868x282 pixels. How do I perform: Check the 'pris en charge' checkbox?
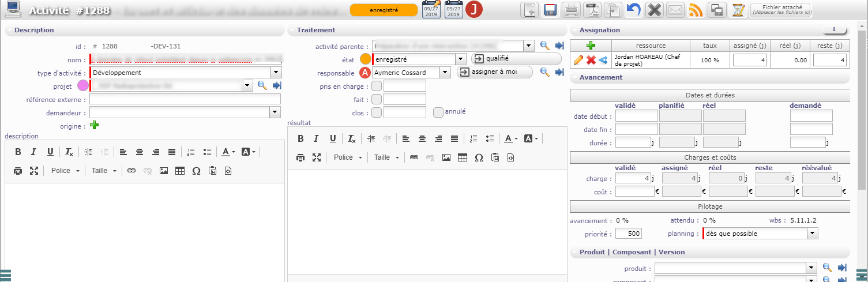point(377,86)
